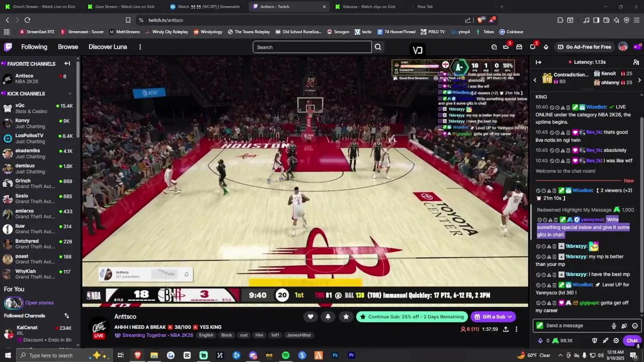Open chat settings gear icon
This screenshot has height=362, width=644.
click(x=616, y=340)
